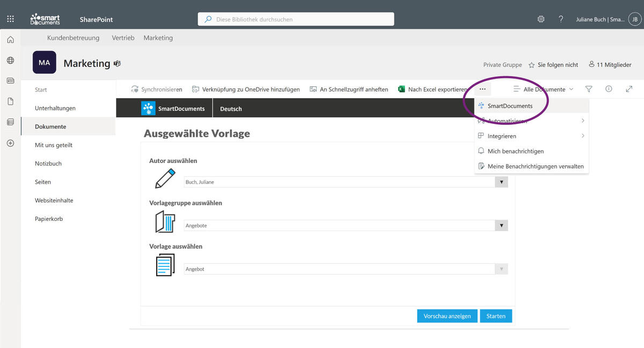Click the Vorschau anzeigen button
Viewport: 644px width, 348px height.
tap(447, 316)
